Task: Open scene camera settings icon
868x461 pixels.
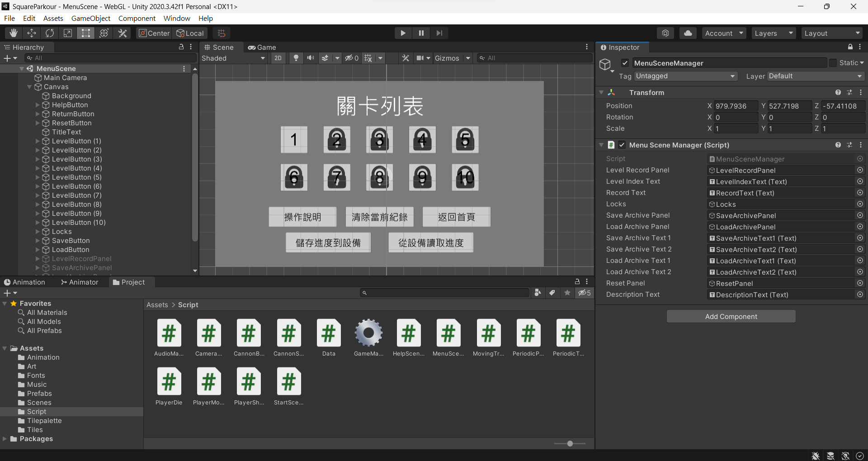Action: pyautogui.click(x=420, y=58)
